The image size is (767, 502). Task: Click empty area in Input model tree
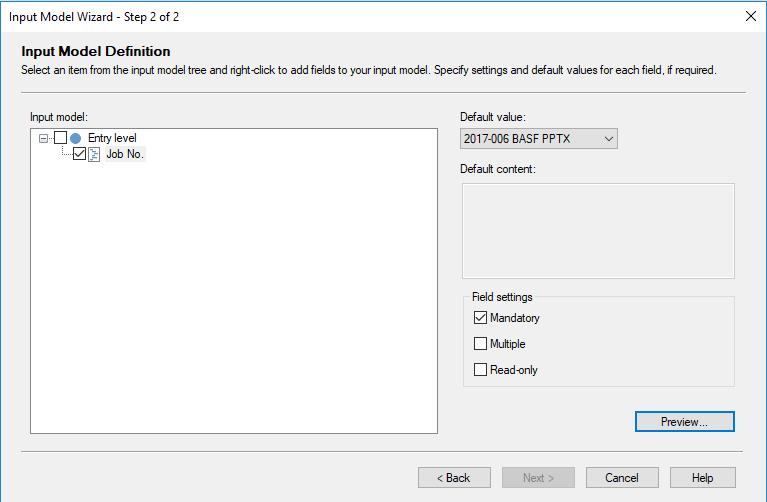pos(234,300)
